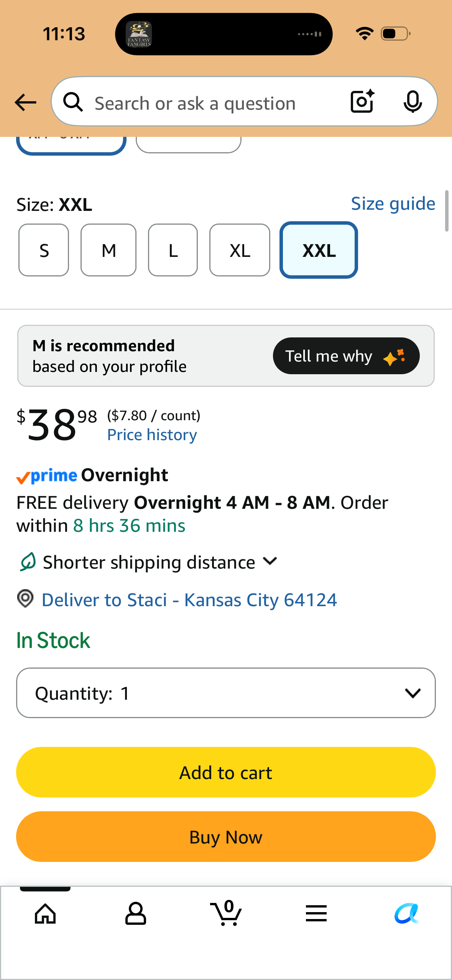
Task: Open the hamburger menu icon
Action: 316,913
